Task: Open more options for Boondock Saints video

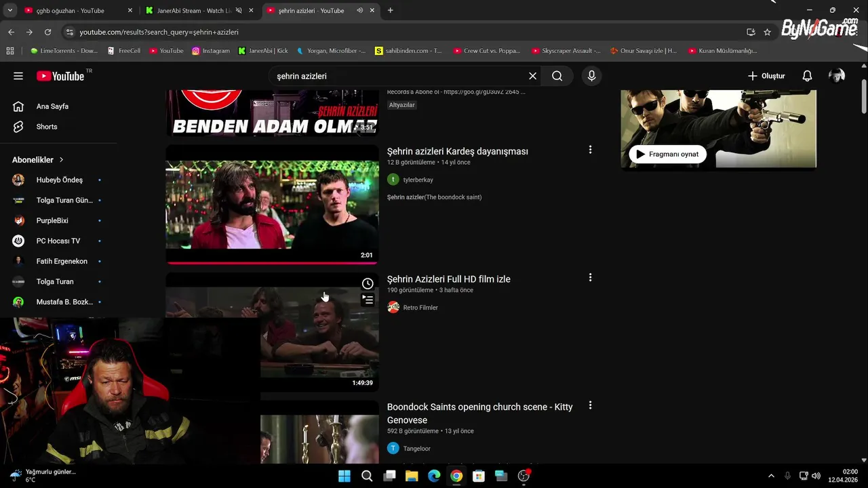Action: point(590,405)
